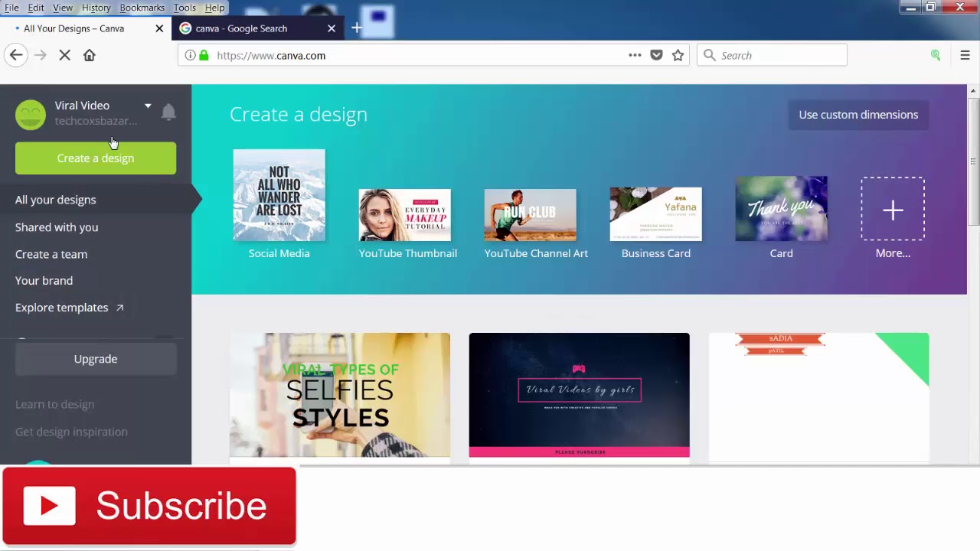Click the green smiley profile avatar
This screenshot has width=980, height=551.
(x=31, y=115)
